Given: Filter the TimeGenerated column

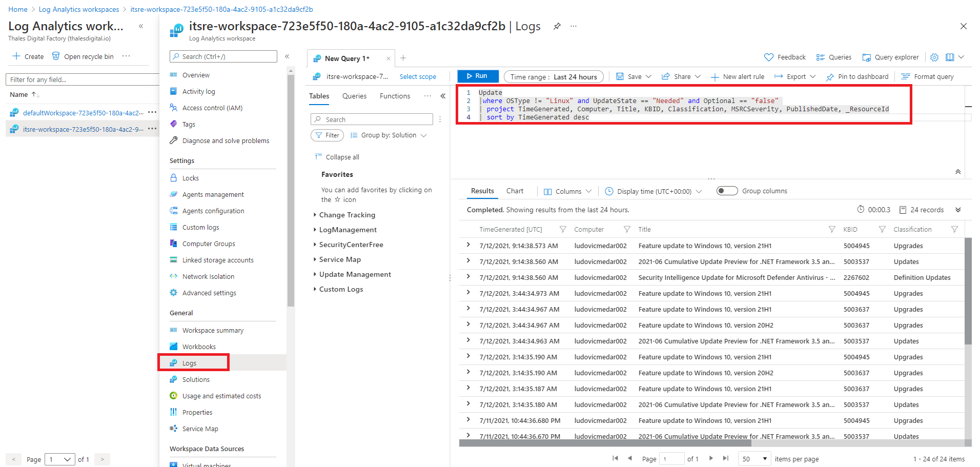Looking at the screenshot, I should click(x=563, y=229).
